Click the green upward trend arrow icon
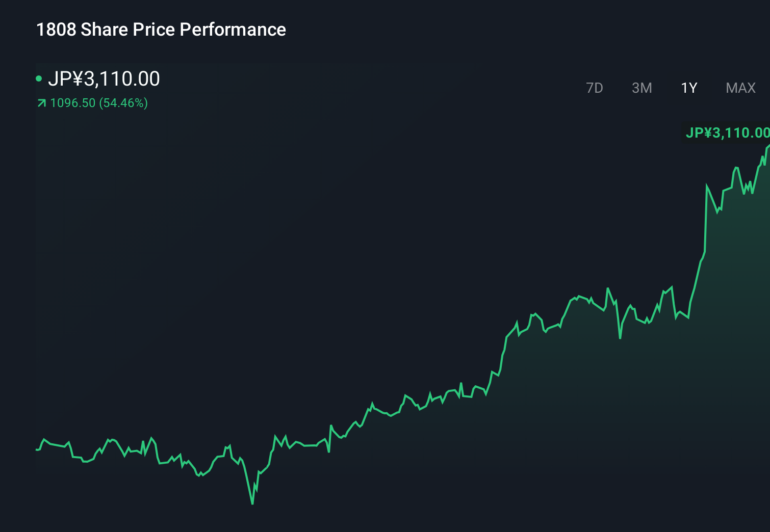770x532 pixels. 41,103
